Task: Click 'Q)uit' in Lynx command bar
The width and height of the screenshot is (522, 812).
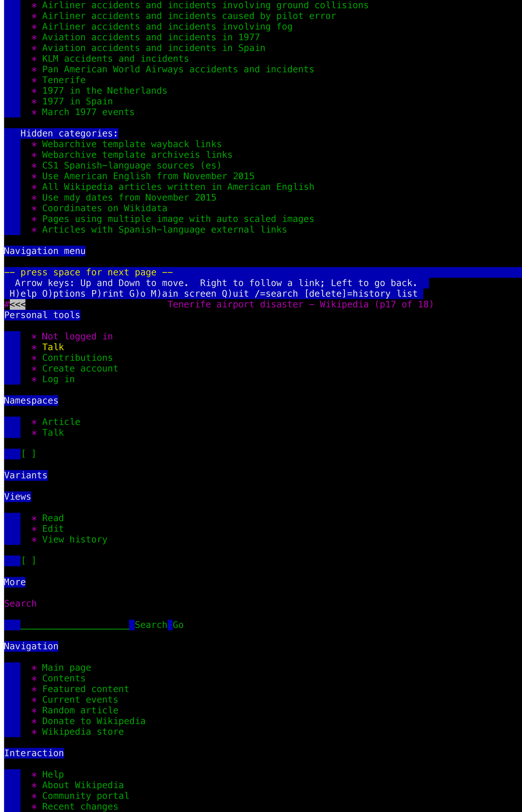Action: (x=235, y=294)
